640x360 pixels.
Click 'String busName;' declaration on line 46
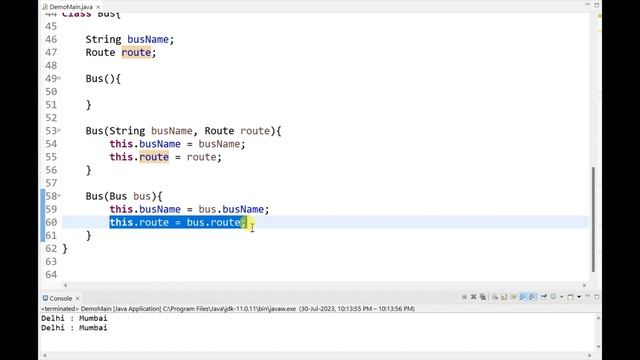point(130,40)
